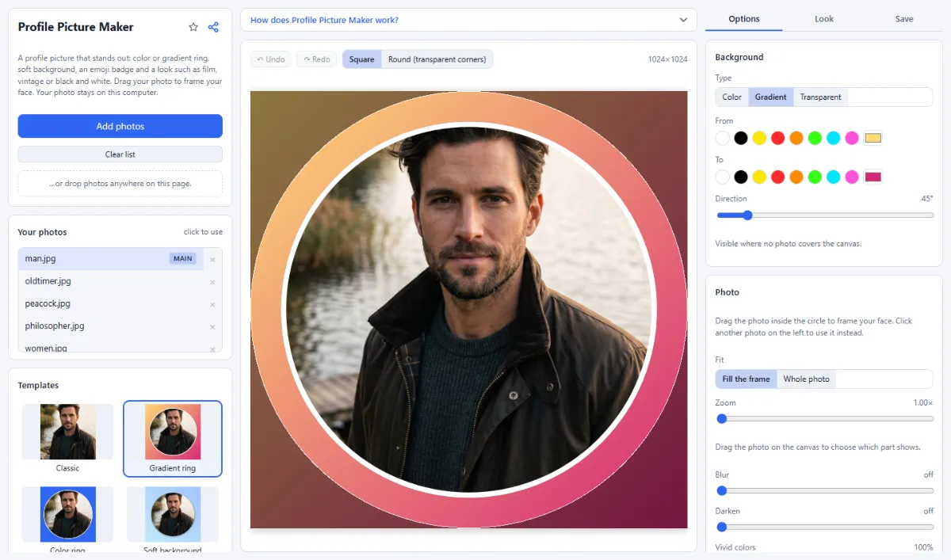Click the drop photos area
Screen dimensions: 951x560
[x=120, y=184]
